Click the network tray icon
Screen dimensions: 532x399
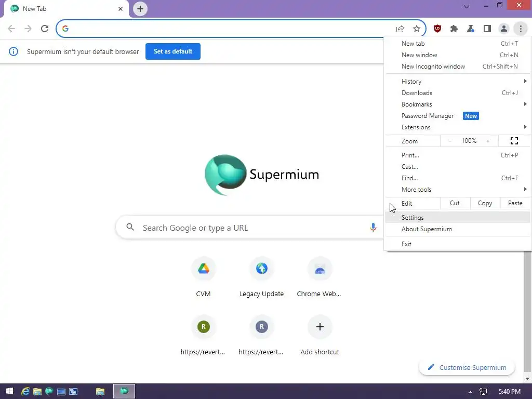483,392
